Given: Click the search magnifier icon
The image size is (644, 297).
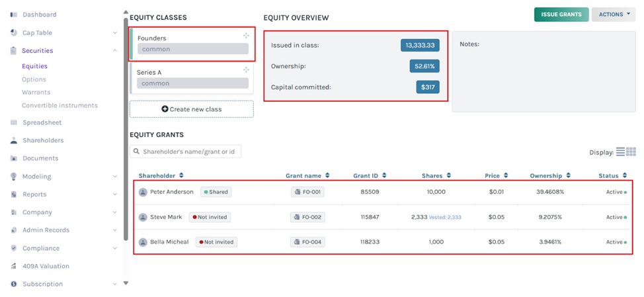Looking at the screenshot, I should pos(137,151).
